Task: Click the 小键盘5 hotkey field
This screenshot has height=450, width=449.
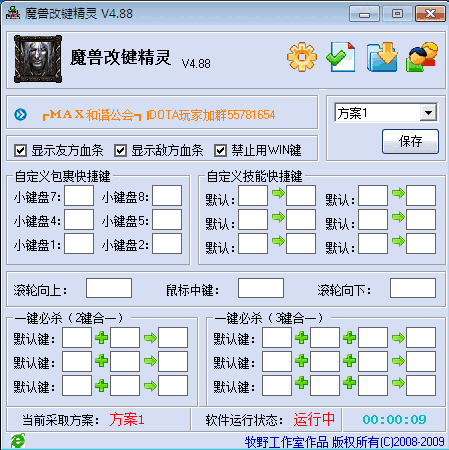Action: (167, 220)
